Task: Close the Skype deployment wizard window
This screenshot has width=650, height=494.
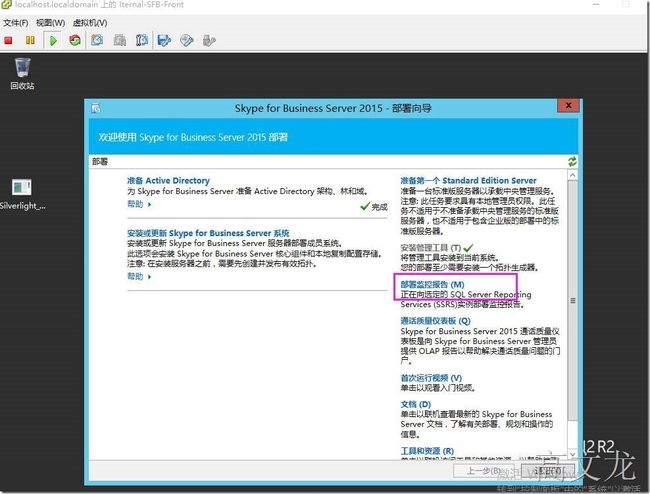Action: [569, 105]
